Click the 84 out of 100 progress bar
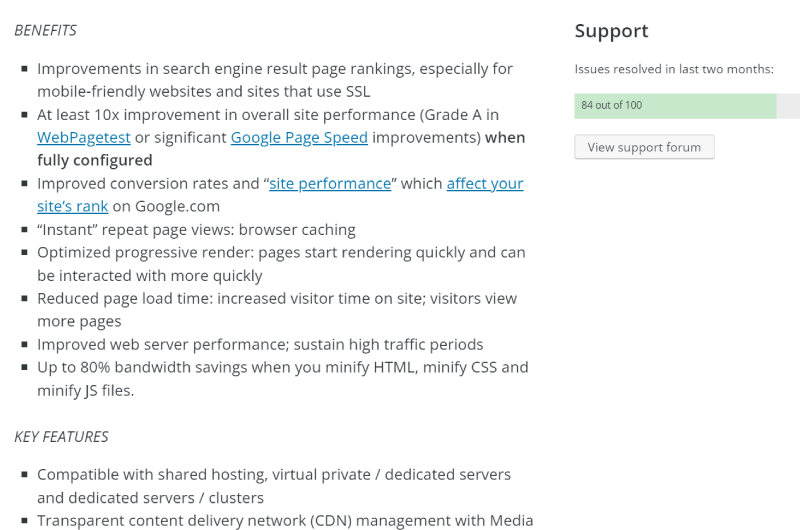The height and width of the screenshot is (530, 800). [x=687, y=106]
